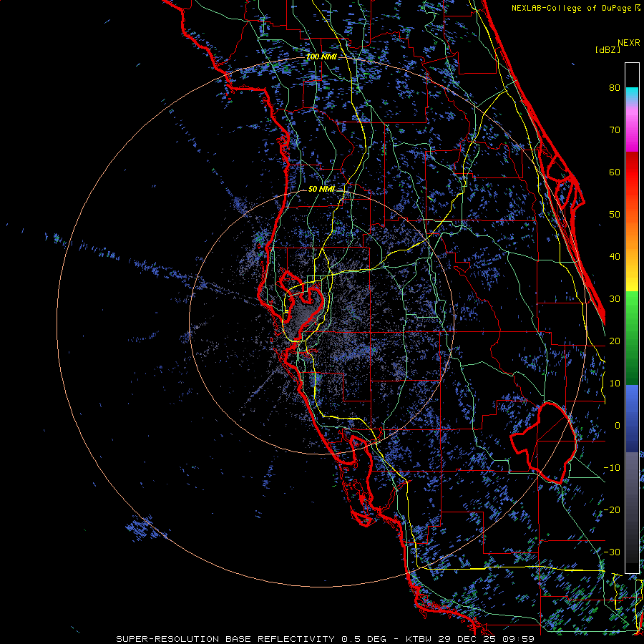The width and height of the screenshot is (644, 644).
Task: Click the 10 value on dBZ scale
Action: coord(615,384)
